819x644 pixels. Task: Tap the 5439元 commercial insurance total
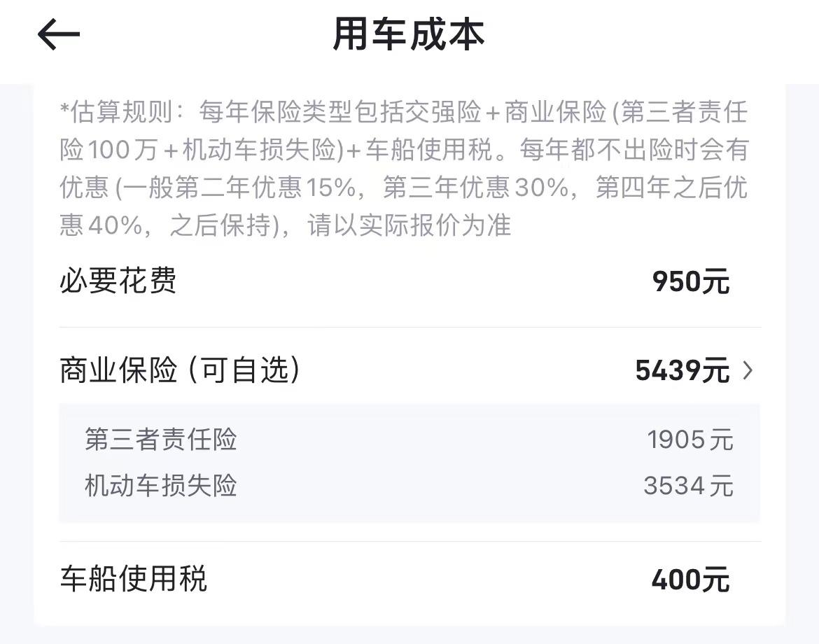(682, 370)
